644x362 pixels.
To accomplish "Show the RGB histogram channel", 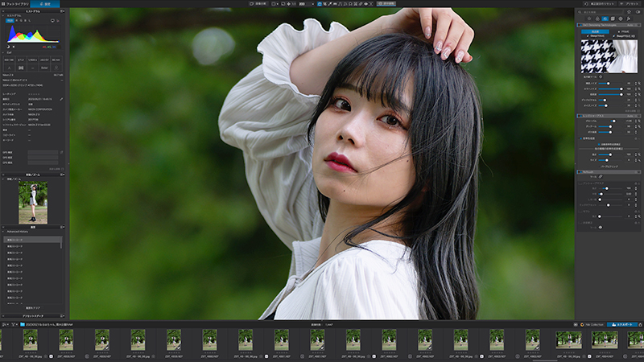I will point(10,21).
